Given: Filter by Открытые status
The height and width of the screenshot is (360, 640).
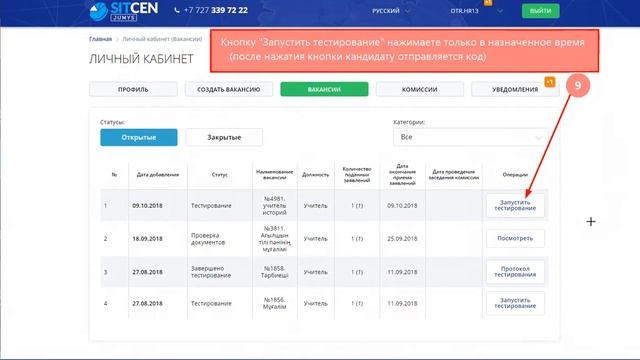Looking at the screenshot, I should [x=139, y=138].
